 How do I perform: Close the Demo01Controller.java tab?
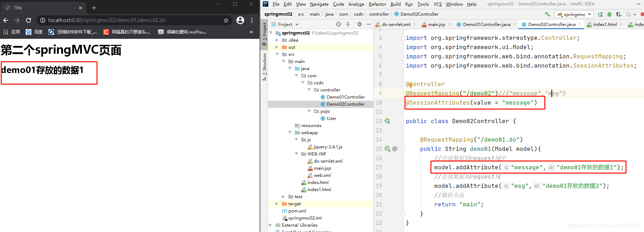pos(514,24)
